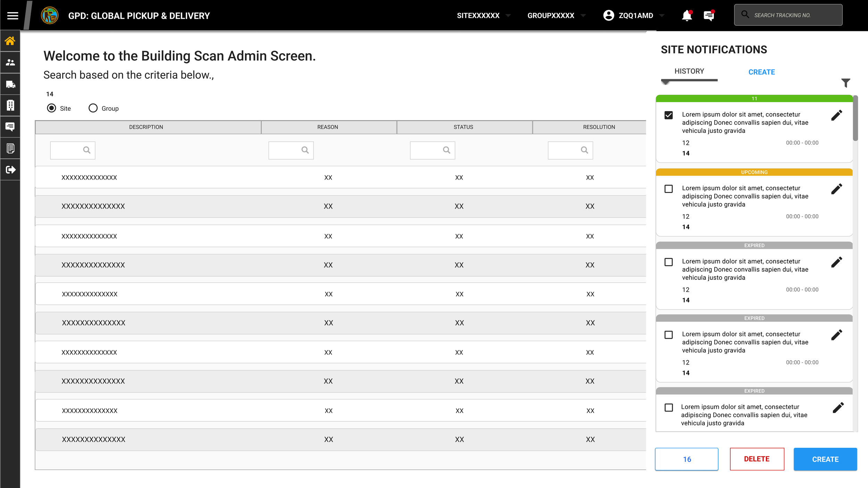Open the messages chat icon in header
Viewport: 868px width, 488px height.
click(x=708, y=16)
